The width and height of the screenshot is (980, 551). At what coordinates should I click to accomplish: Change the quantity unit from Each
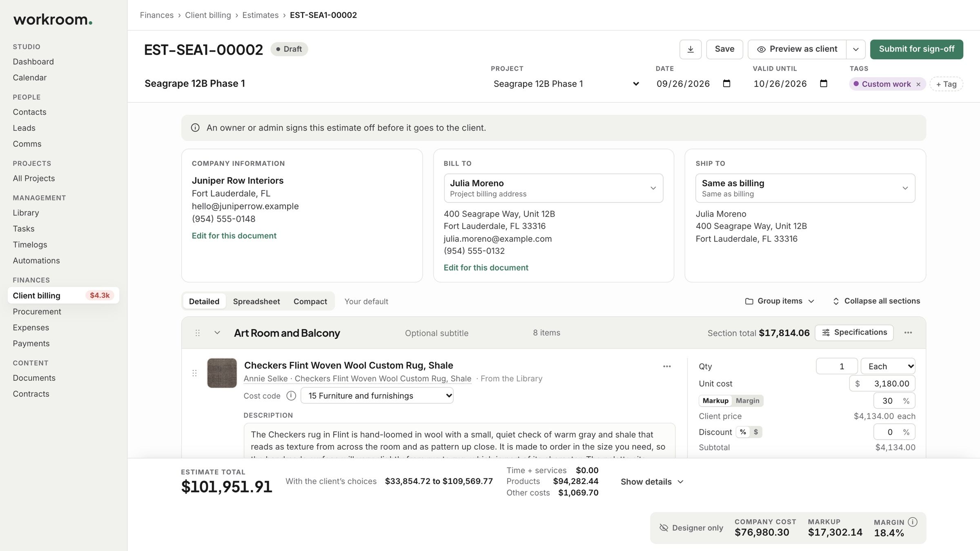point(888,366)
